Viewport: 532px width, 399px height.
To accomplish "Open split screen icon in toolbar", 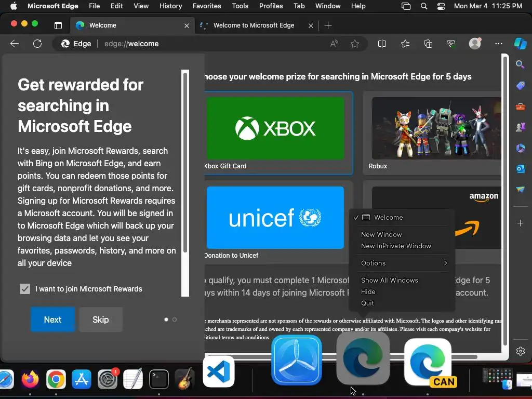I will [382, 44].
